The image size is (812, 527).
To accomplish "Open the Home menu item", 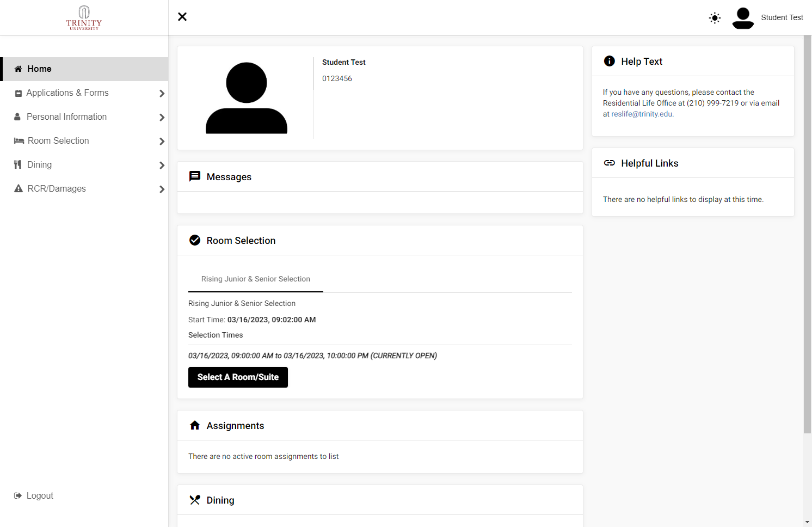I will tap(84, 69).
